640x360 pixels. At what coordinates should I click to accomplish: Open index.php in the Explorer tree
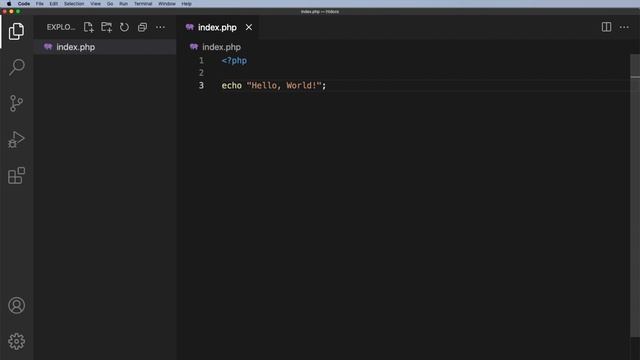(105, 47)
